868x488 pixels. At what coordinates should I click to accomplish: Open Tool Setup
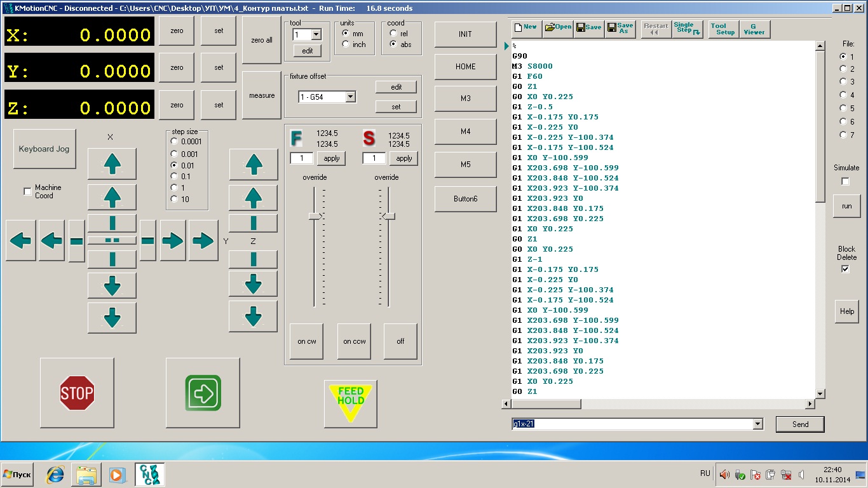(x=722, y=29)
